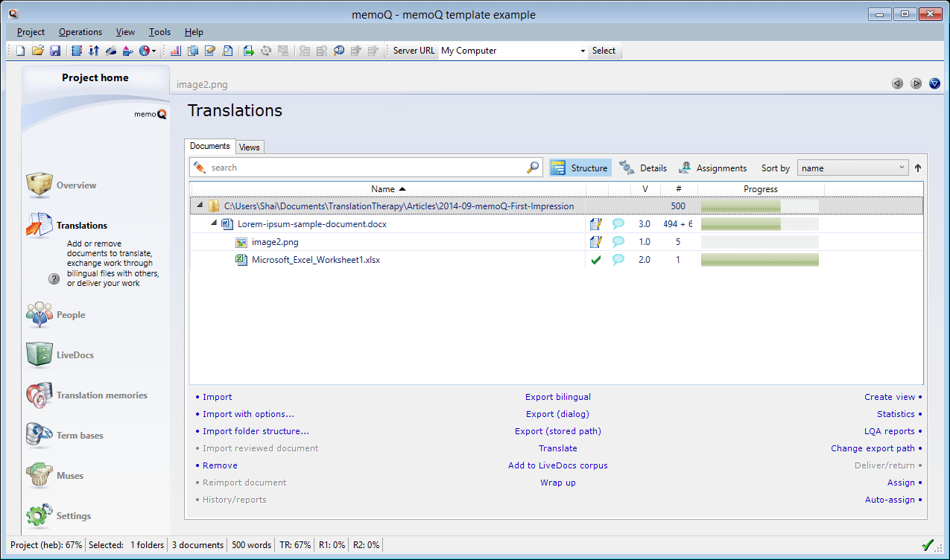Toggle the Details view button
This screenshot has width=950, height=560.
pos(642,168)
